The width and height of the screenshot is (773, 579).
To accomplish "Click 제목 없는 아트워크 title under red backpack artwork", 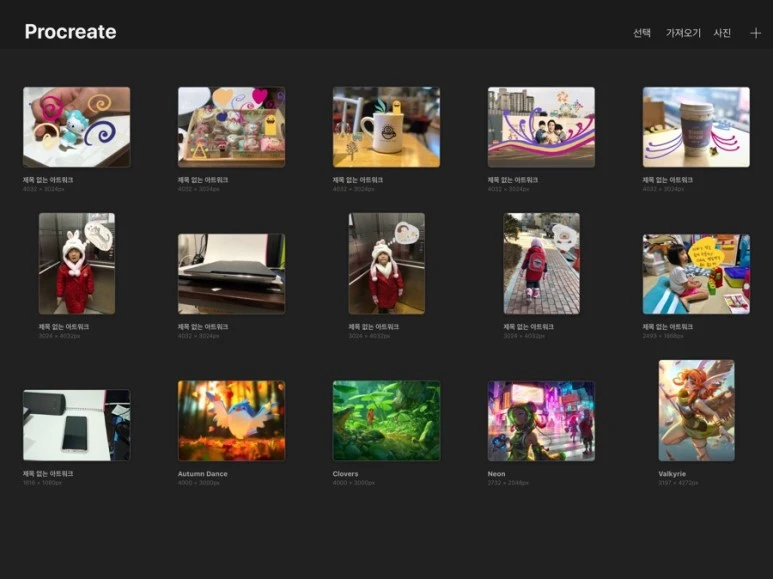I will coord(528,326).
